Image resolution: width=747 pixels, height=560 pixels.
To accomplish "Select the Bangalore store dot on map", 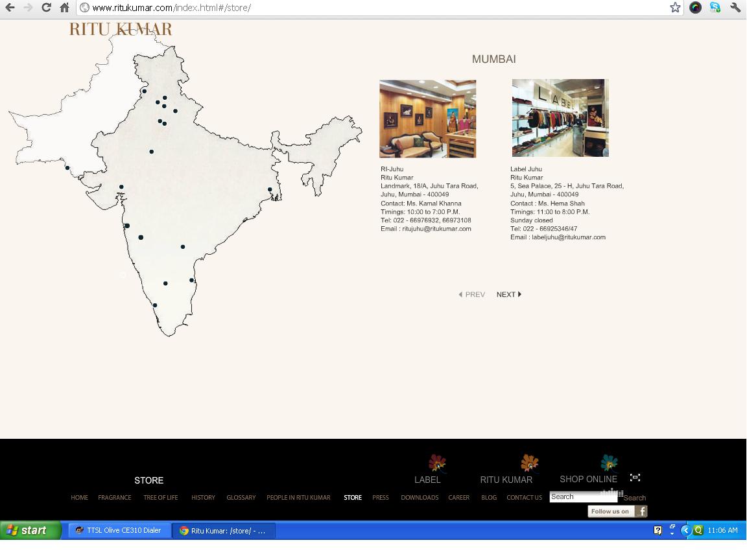I will coord(165,283).
